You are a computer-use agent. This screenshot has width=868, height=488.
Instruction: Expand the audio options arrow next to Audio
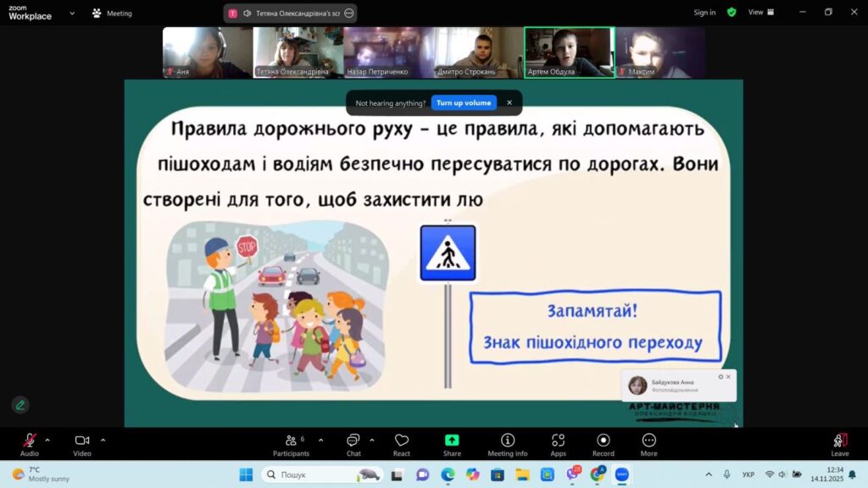click(x=47, y=440)
